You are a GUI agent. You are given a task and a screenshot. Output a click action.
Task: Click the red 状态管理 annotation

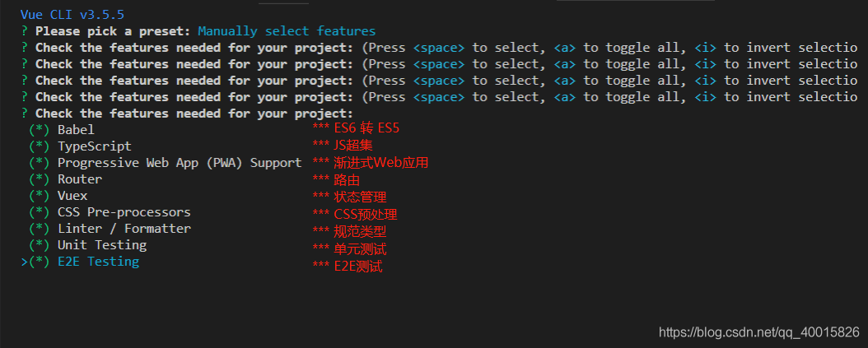360,197
